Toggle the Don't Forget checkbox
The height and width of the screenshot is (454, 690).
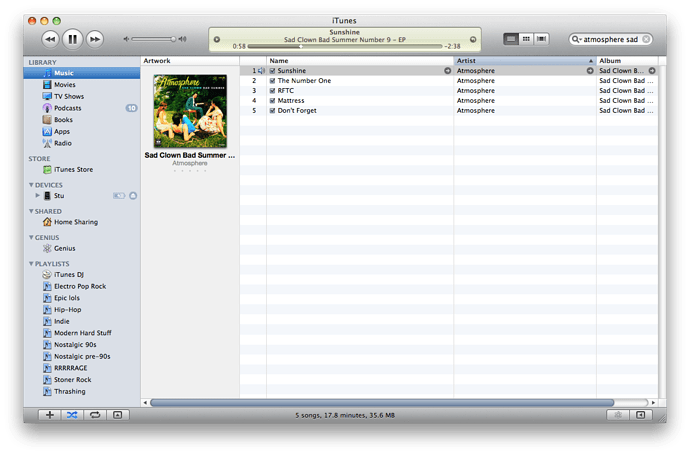(272, 110)
